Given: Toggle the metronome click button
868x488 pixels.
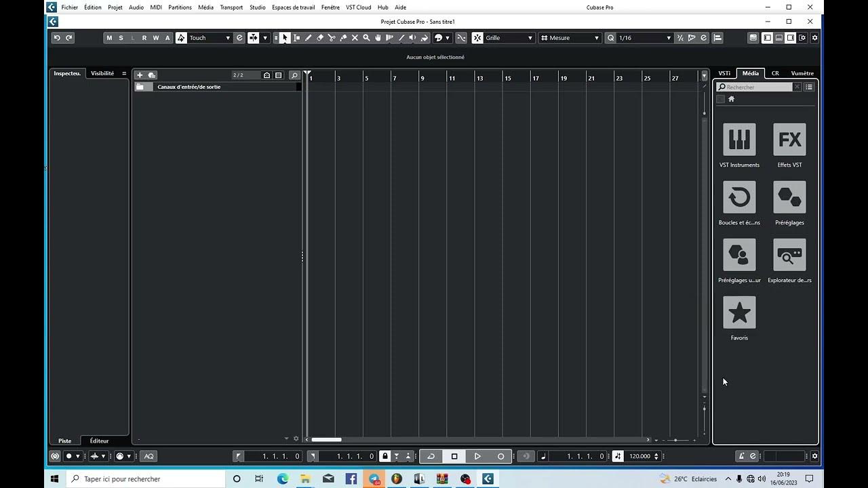Looking at the screenshot, I should (x=741, y=456).
